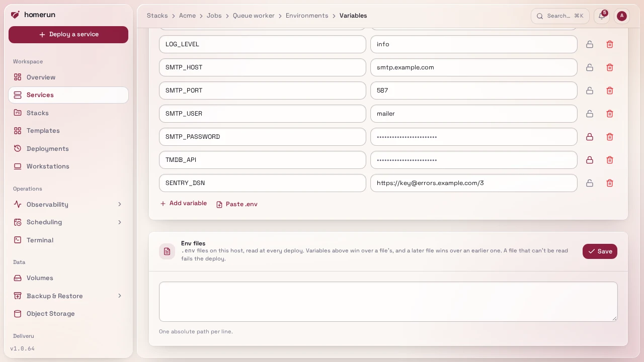Go to Queue worker breadcrumb
This screenshot has height=362, width=644.
pos(254,16)
